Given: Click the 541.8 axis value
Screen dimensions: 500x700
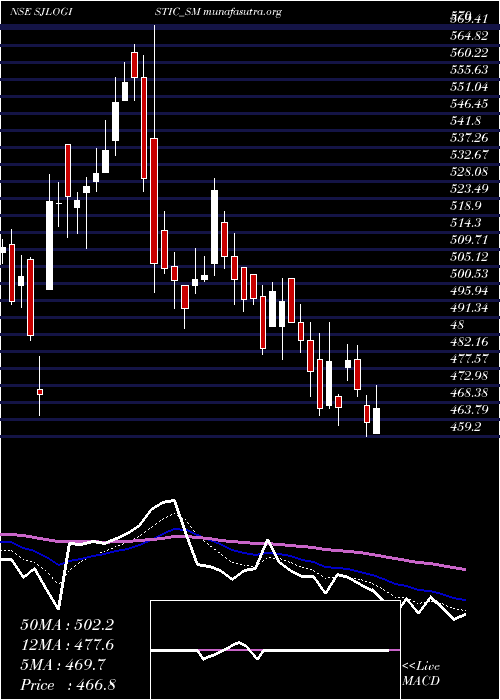Looking at the screenshot, I should 468,121.
